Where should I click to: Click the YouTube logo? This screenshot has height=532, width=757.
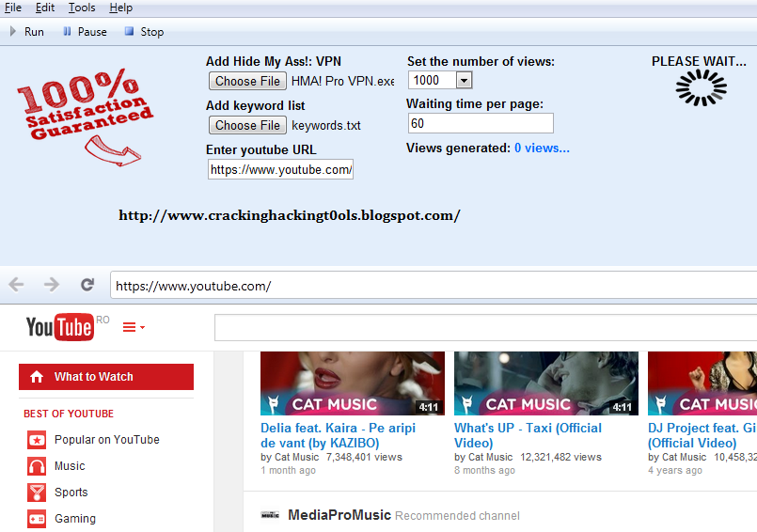[59, 327]
